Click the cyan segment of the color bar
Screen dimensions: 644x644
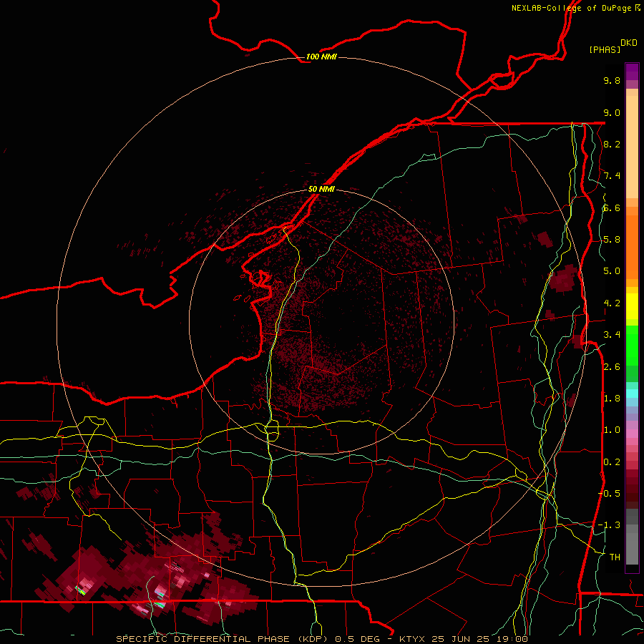(x=632, y=394)
